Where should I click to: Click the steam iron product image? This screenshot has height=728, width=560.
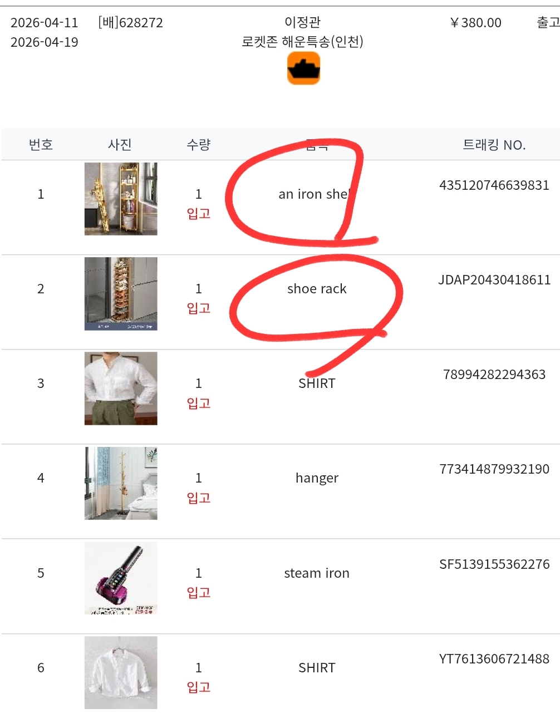(x=121, y=578)
